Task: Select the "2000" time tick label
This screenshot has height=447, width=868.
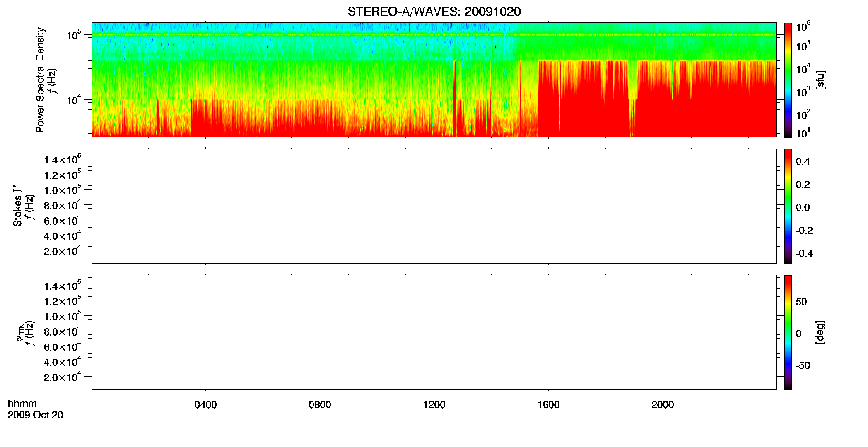Action: click(x=663, y=405)
